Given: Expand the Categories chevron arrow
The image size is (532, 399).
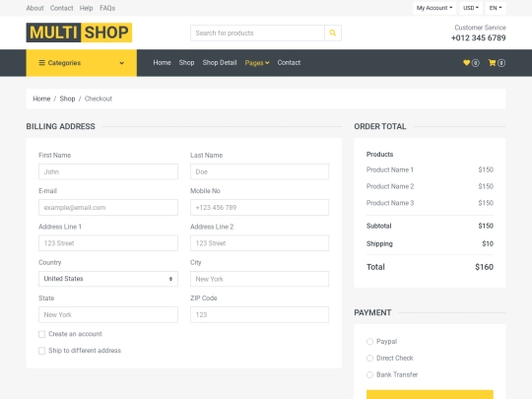Looking at the screenshot, I should pyautogui.click(x=122, y=63).
